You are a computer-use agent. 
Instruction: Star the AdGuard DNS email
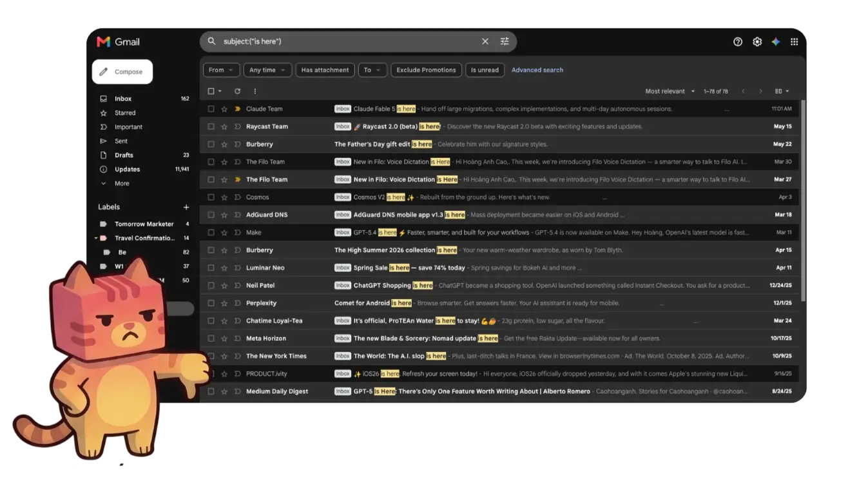tap(224, 215)
